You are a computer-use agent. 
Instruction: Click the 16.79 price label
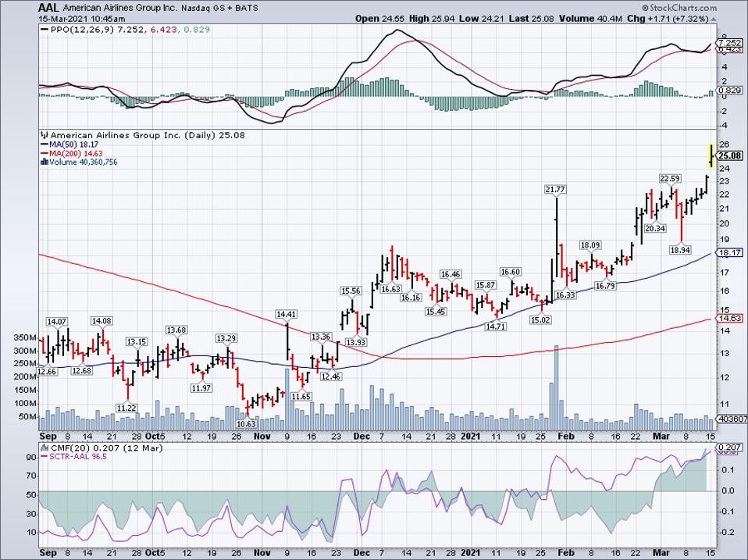[604, 286]
